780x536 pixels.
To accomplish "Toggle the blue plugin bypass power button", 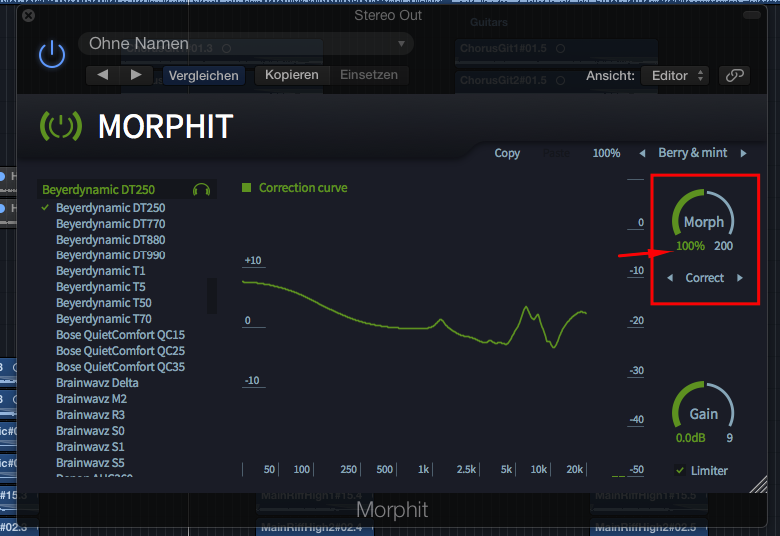I will point(52,55).
